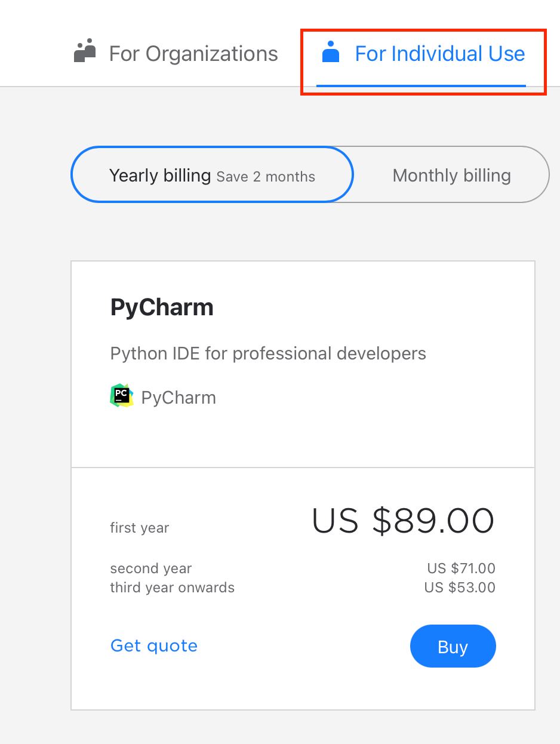
Task: Switch to the For Organizations tab
Action: click(x=193, y=54)
